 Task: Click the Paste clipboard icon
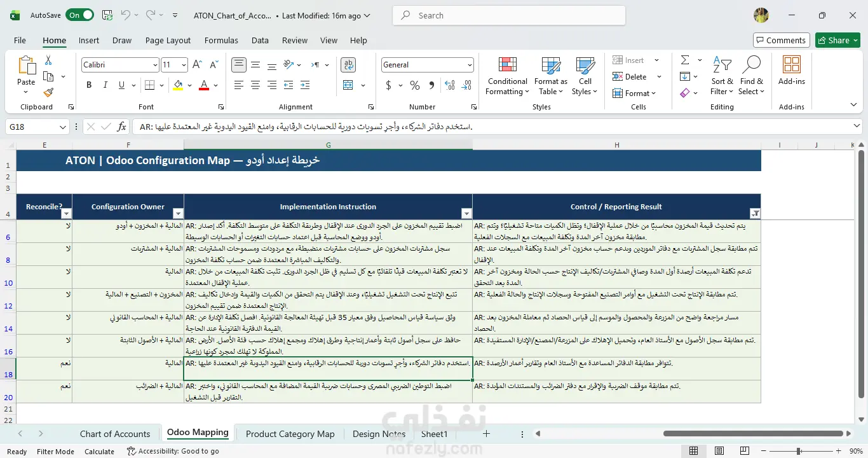(26, 66)
